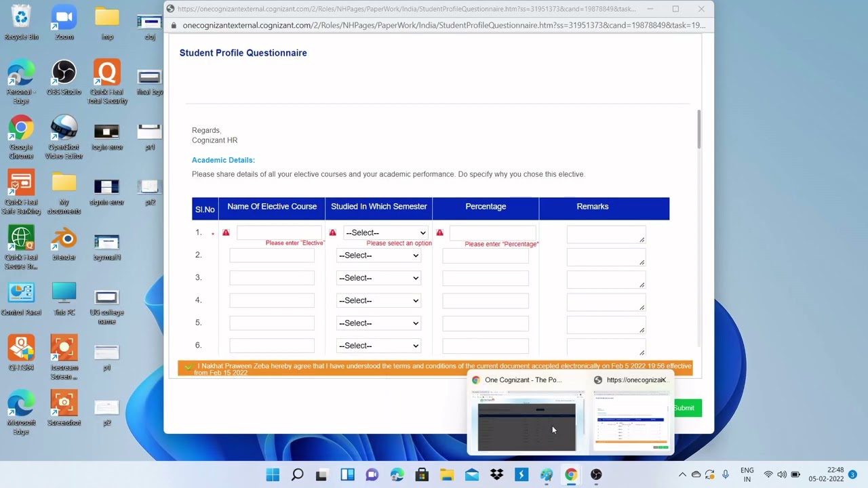Open File Explorer from the taskbar
Viewport: 868px width, 488px height.
click(x=447, y=474)
